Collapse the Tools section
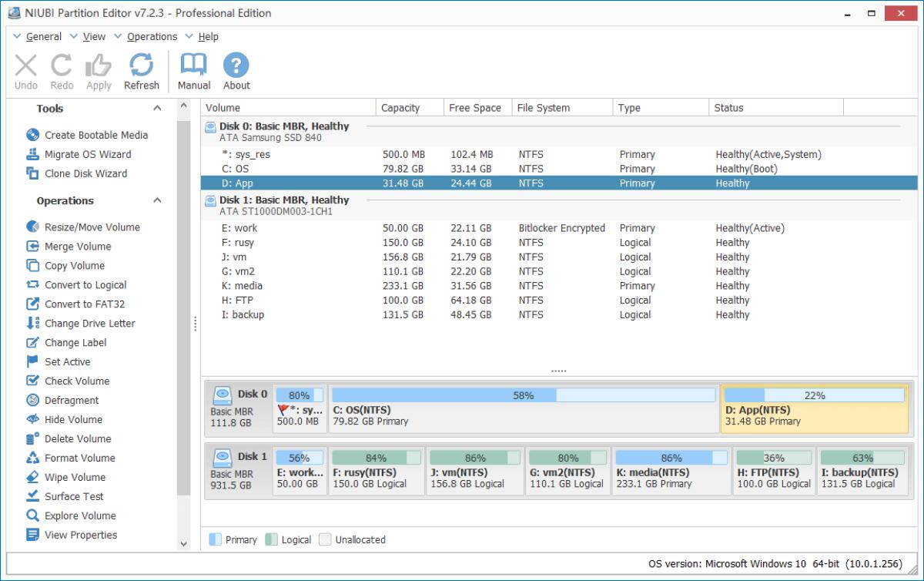This screenshot has height=581, width=924. tap(157, 109)
